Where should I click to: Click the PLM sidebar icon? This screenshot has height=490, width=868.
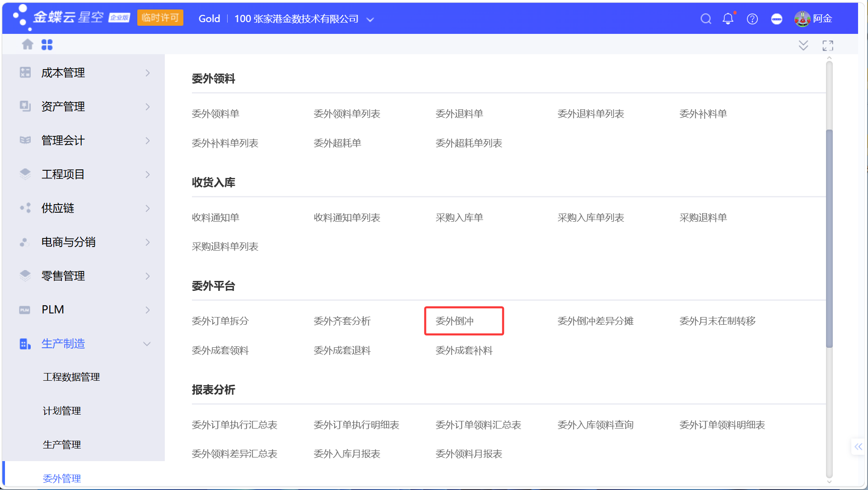[x=25, y=309]
